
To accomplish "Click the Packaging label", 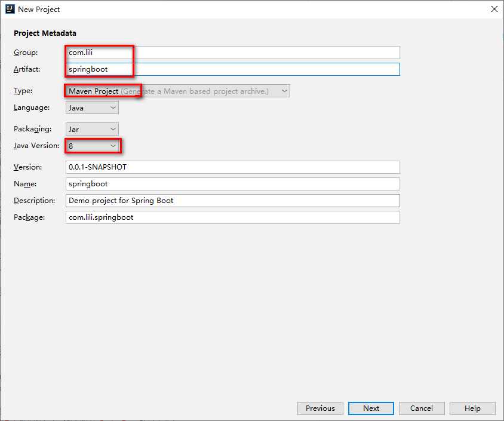I will tap(32, 129).
